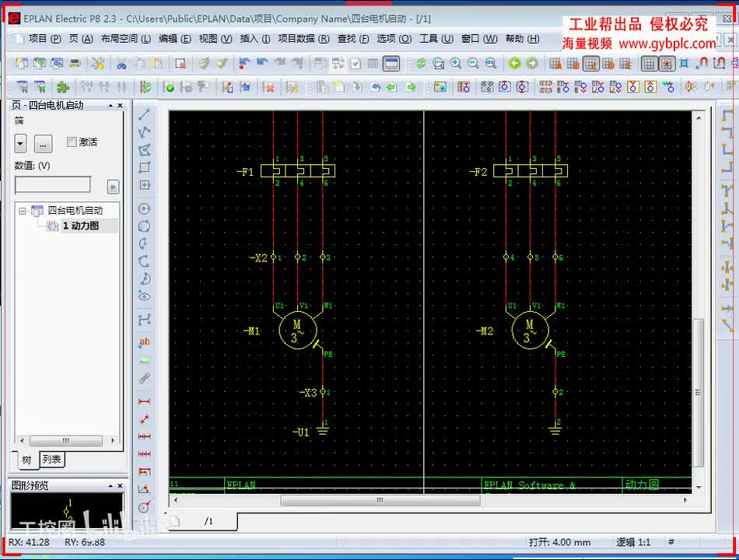Select 1 动力图 page in tree
The image size is (739, 560).
pyautogui.click(x=81, y=226)
